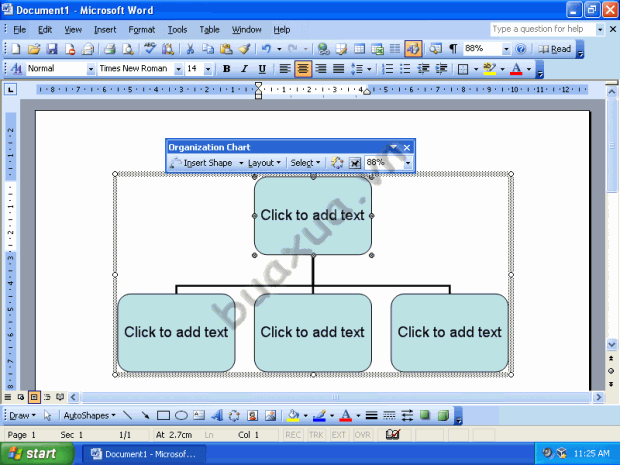Select the Oval drawing tool
This screenshot has width=620, height=465.
click(x=181, y=415)
